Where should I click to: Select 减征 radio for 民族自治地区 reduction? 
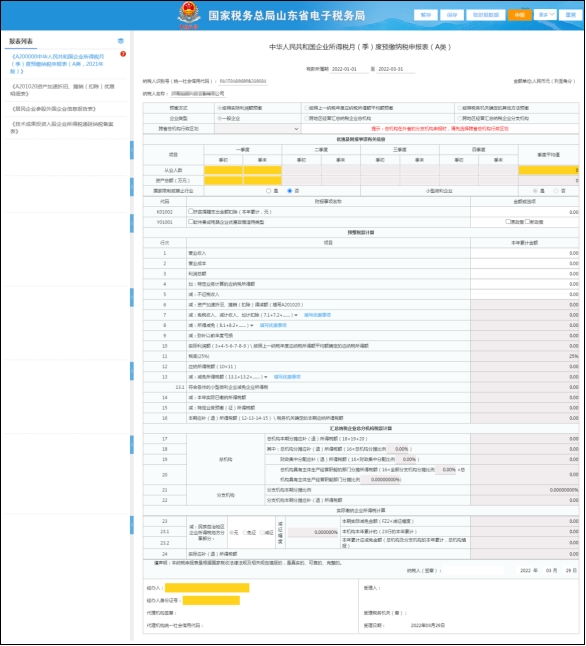point(262,532)
